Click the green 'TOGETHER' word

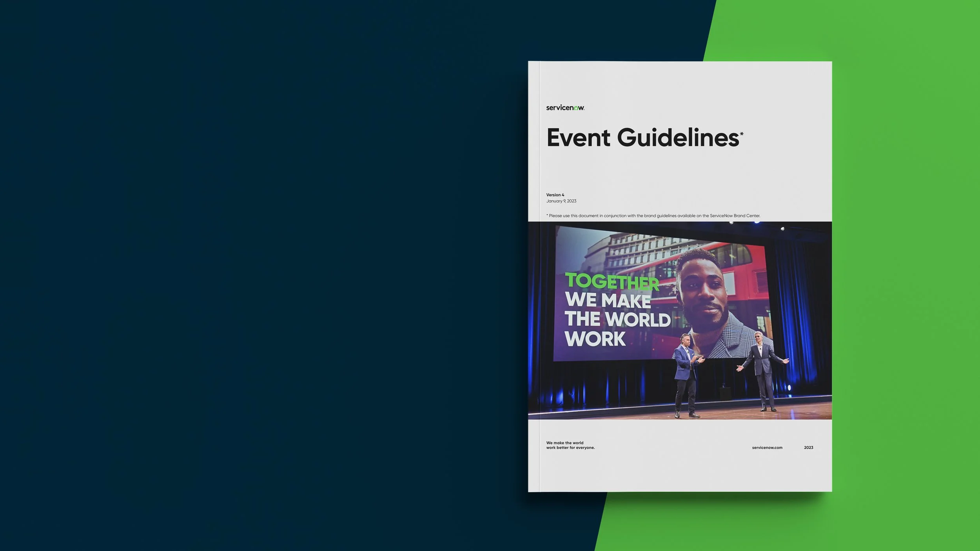pos(612,282)
